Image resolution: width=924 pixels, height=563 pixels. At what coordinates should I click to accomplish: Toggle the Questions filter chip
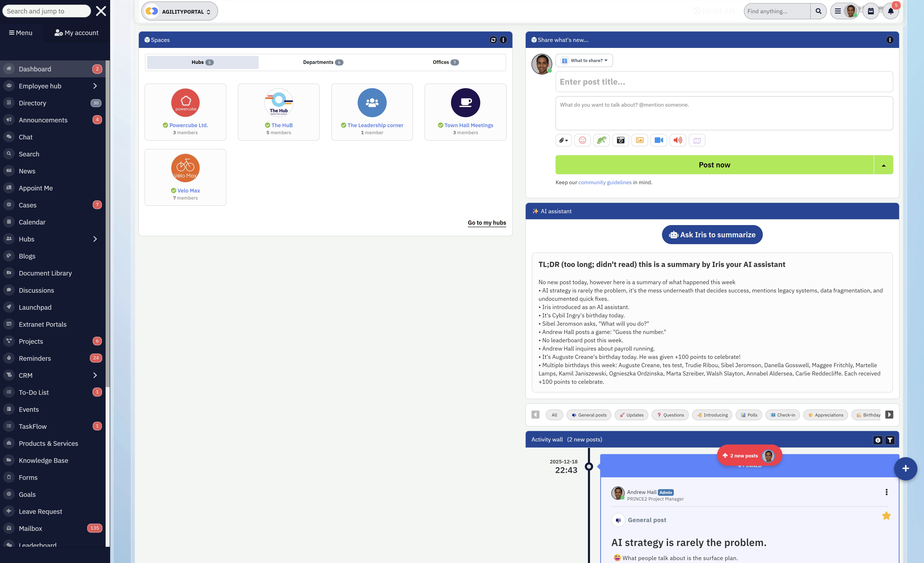click(x=670, y=415)
